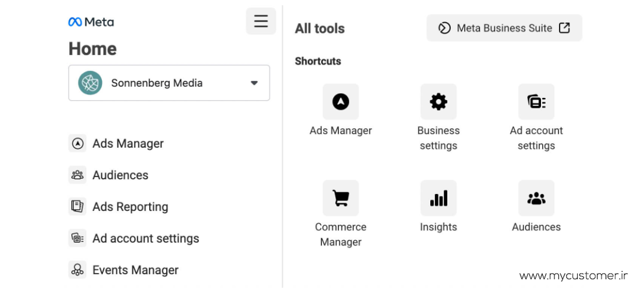Click the Ads Manager text under shortcuts
The image size is (644, 293).
point(341,131)
